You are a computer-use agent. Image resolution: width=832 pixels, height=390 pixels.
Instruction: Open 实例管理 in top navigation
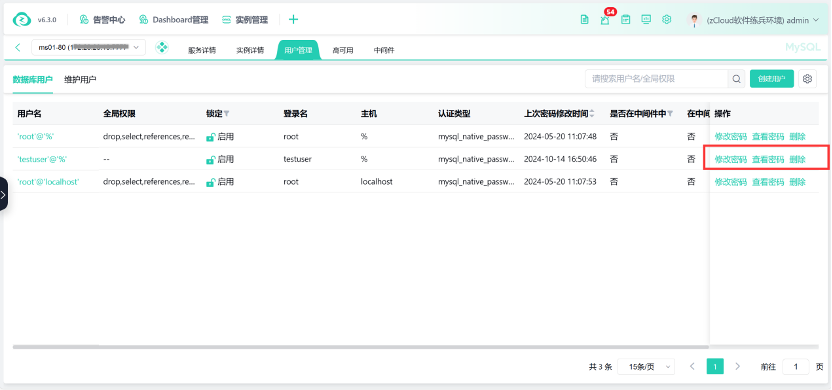pyautogui.click(x=245, y=20)
